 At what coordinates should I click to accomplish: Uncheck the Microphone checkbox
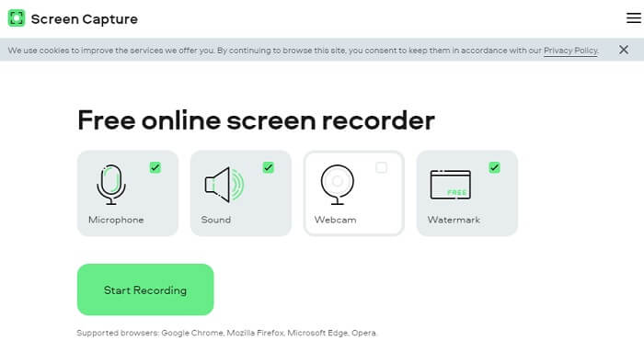(155, 167)
